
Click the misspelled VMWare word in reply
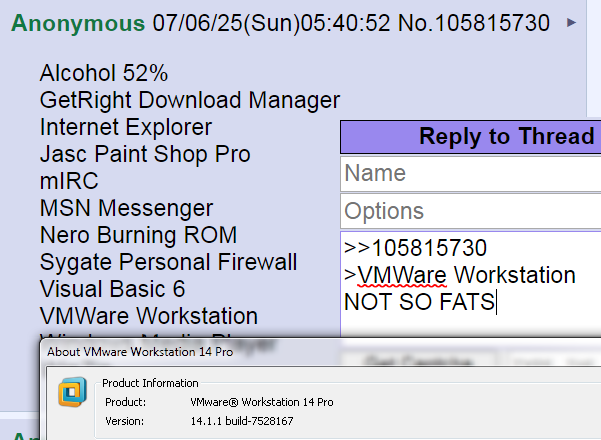point(402,275)
